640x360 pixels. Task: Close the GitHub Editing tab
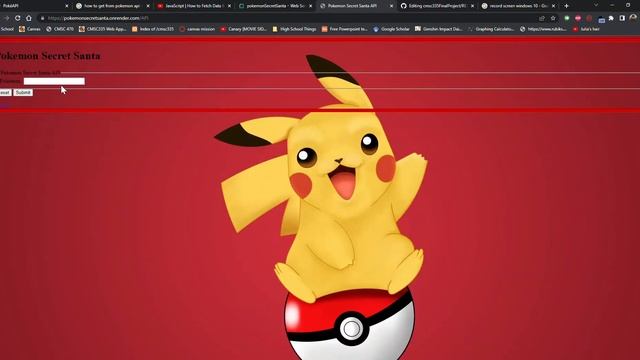(x=472, y=6)
